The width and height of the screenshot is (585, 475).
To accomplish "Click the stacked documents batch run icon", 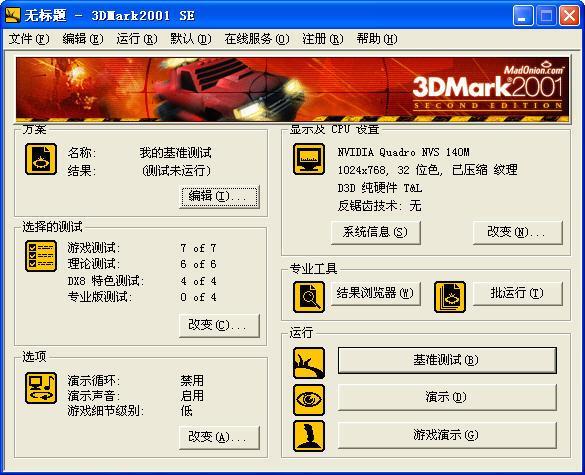I will (450, 297).
